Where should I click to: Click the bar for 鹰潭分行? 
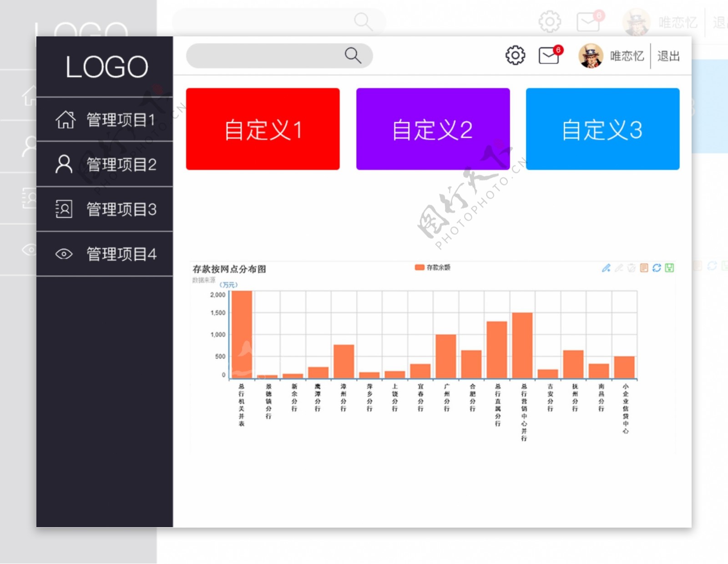(x=318, y=372)
